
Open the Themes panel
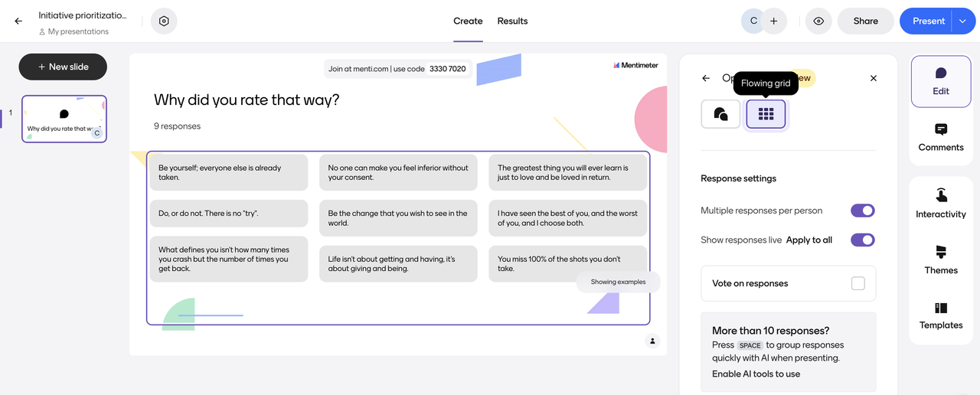click(x=941, y=260)
